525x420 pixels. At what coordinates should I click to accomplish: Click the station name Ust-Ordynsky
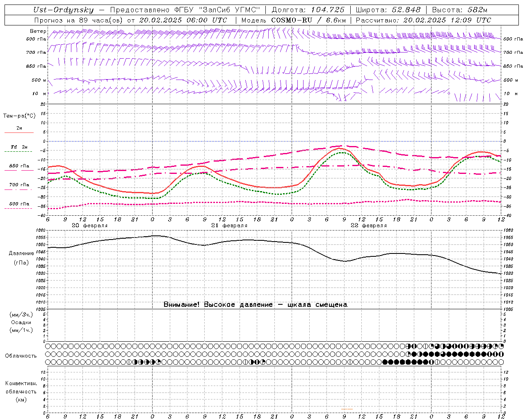click(64, 10)
